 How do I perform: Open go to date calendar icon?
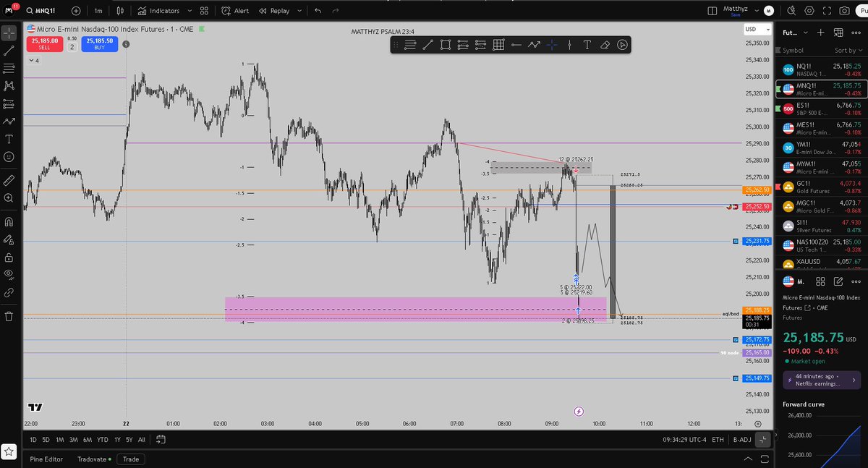pyautogui.click(x=161, y=439)
